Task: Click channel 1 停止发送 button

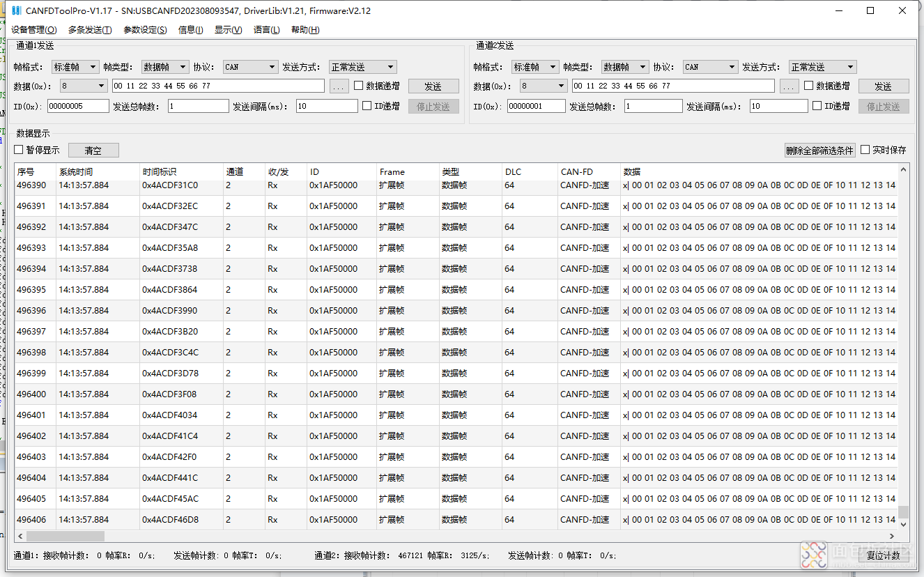Action: [x=433, y=107]
